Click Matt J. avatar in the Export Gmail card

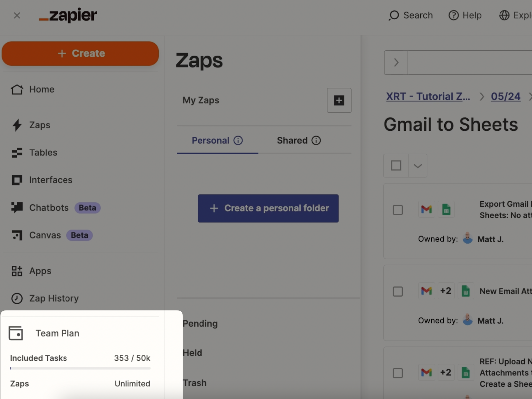point(468,238)
